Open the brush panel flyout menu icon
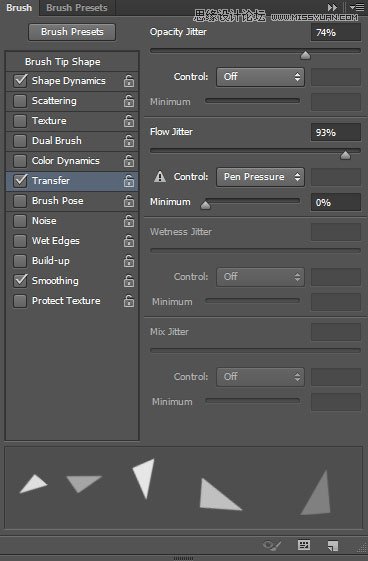Image resolution: width=368 pixels, height=561 pixels. point(357,7)
